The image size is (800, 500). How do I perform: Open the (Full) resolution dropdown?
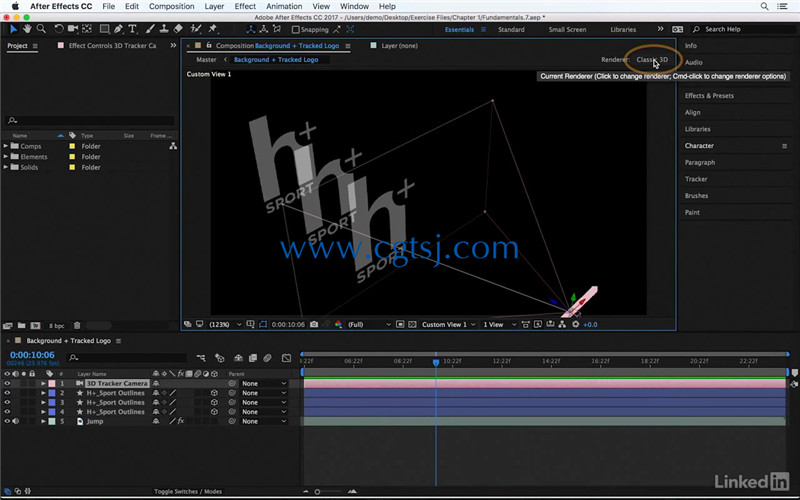tap(369, 324)
